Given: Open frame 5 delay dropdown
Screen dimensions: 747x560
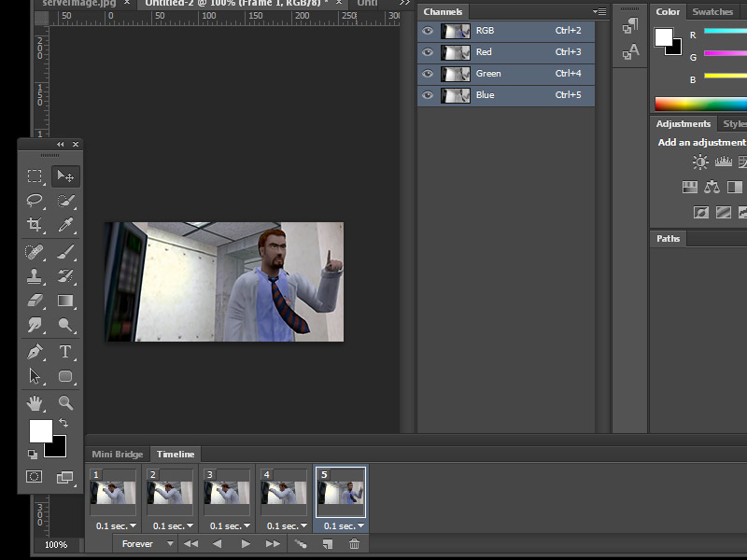Looking at the screenshot, I should (344, 526).
